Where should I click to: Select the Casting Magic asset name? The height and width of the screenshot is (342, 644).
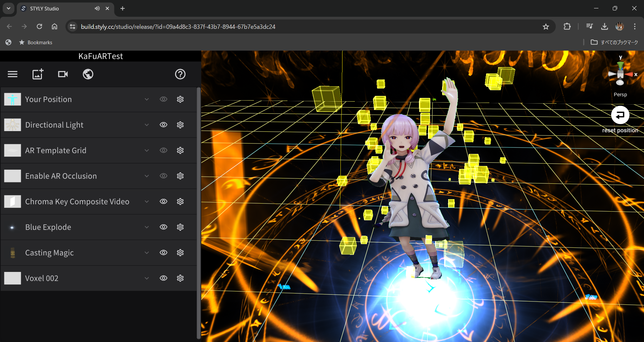[x=49, y=253]
